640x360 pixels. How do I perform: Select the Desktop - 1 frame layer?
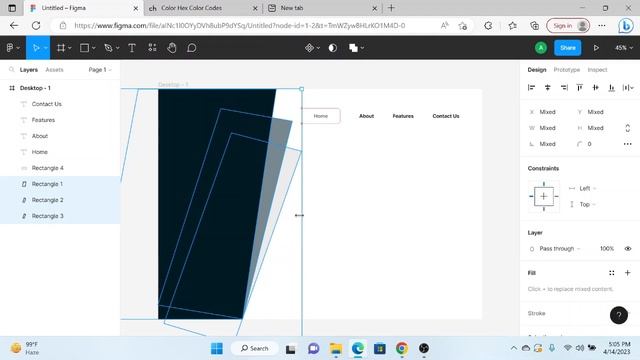tap(35, 88)
